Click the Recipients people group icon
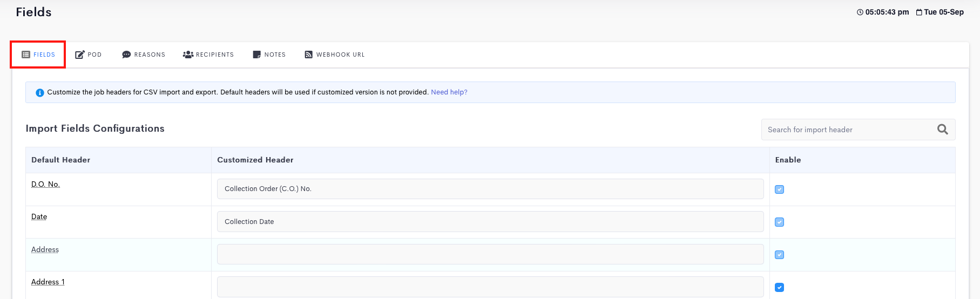The width and height of the screenshot is (980, 299). click(x=188, y=55)
